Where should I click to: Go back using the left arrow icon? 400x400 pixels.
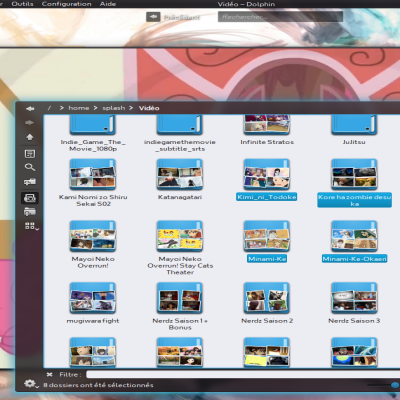[x=30, y=109]
